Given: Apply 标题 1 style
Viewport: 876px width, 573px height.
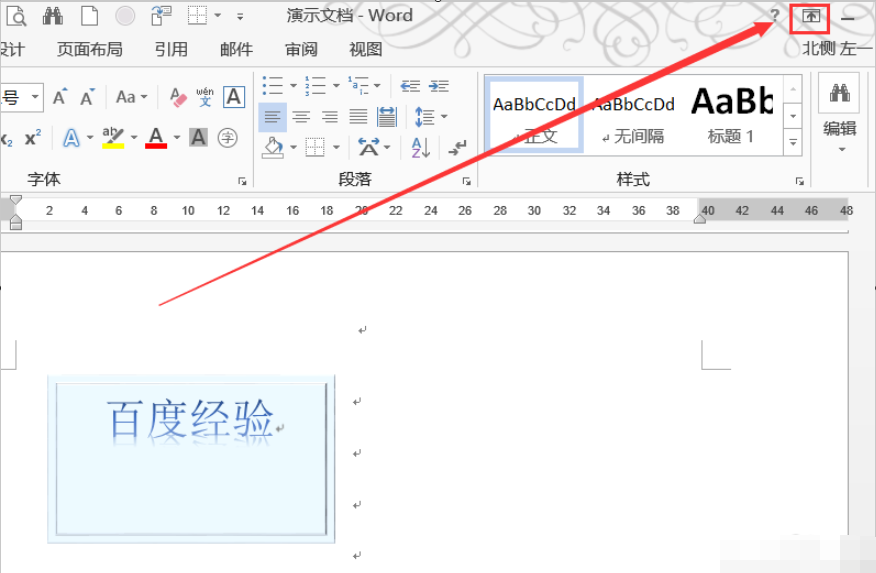Looking at the screenshot, I should (732, 115).
